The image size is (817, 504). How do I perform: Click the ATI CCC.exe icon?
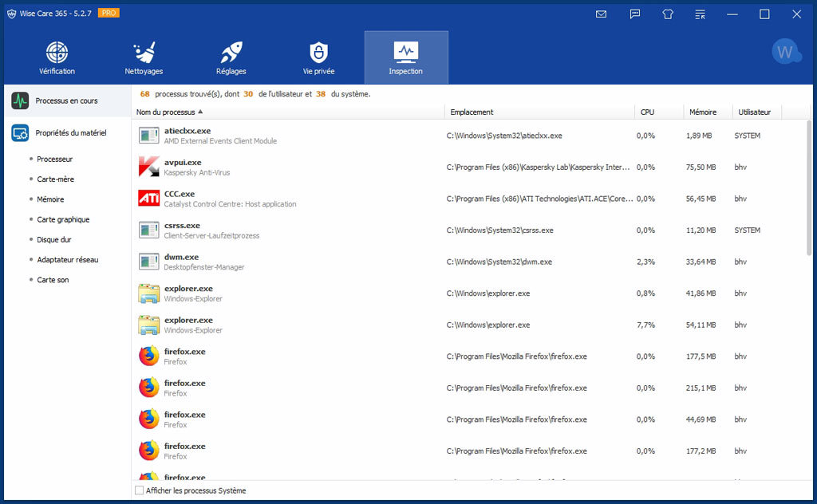tap(148, 199)
